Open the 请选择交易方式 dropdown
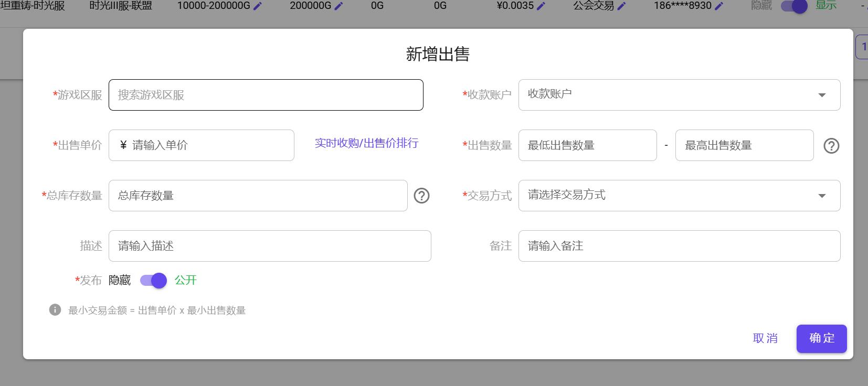Viewport: 868px width, 386px height. (679, 196)
